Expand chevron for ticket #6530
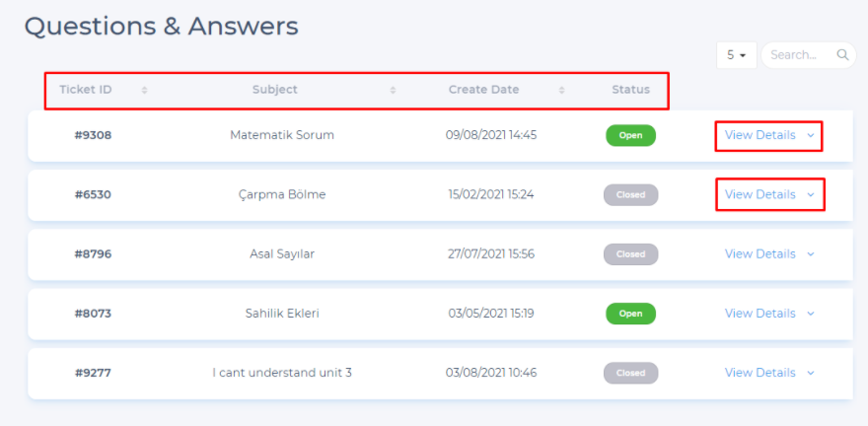 pos(811,195)
